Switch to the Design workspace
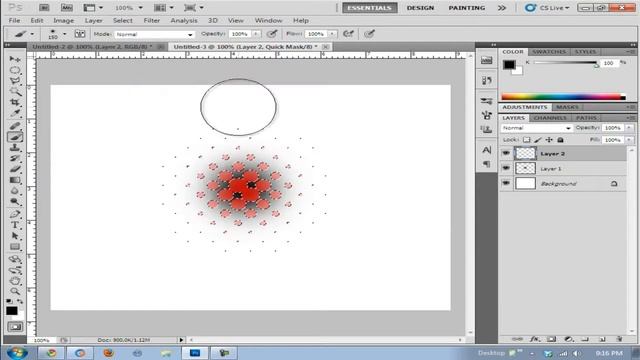 pos(420,8)
